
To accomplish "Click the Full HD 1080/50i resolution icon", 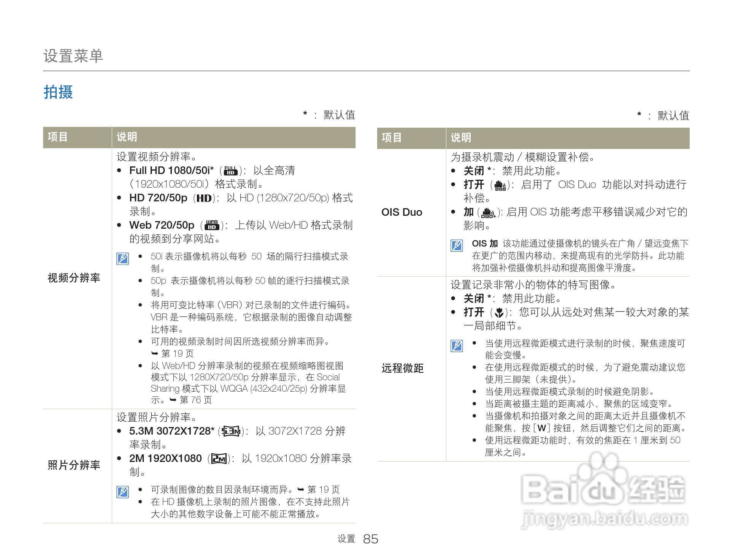I will point(230,171).
